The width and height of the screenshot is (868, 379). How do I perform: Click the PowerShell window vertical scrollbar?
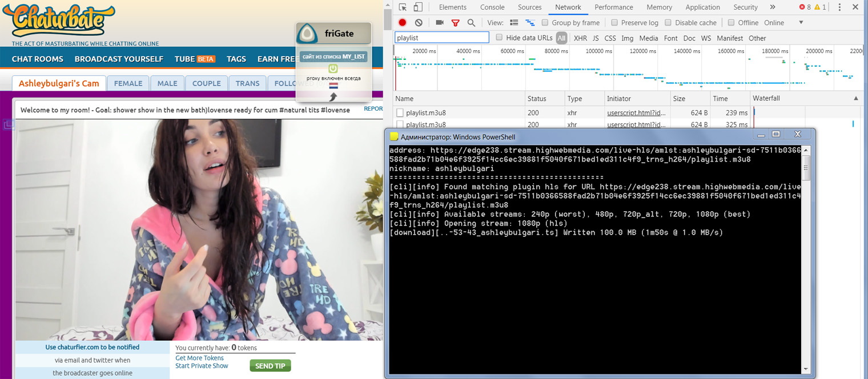[x=806, y=257]
